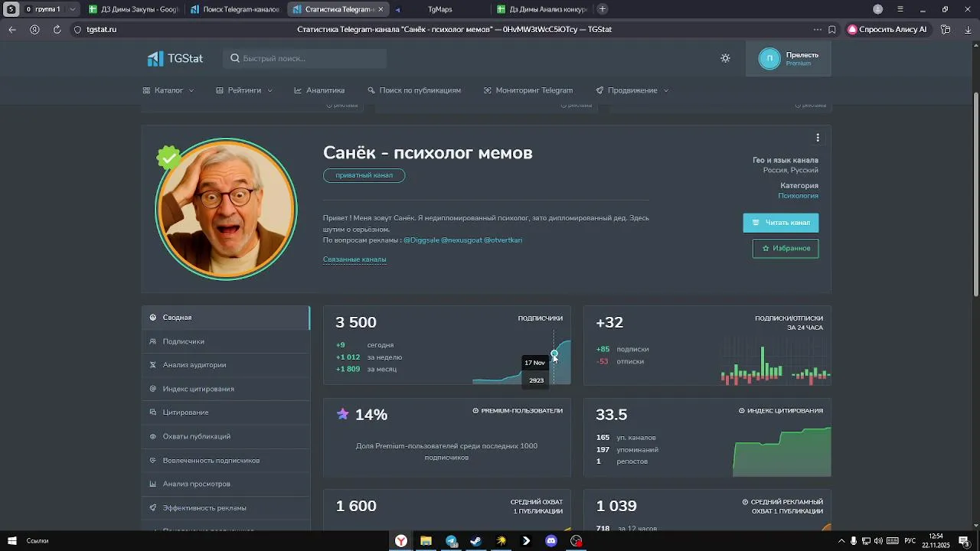
Task: Click the quick search field
Action: point(305,58)
